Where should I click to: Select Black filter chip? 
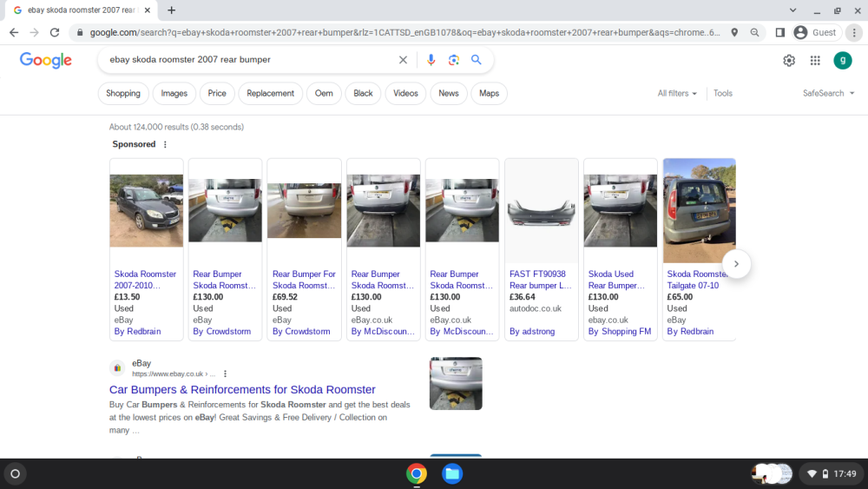coord(363,94)
